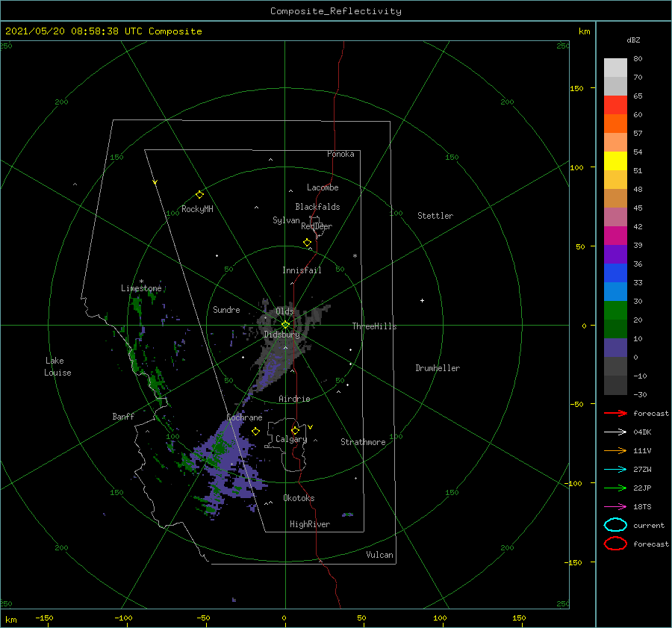
Task: Click the 51 dBZ yellow color swatch
Action: click(615, 161)
